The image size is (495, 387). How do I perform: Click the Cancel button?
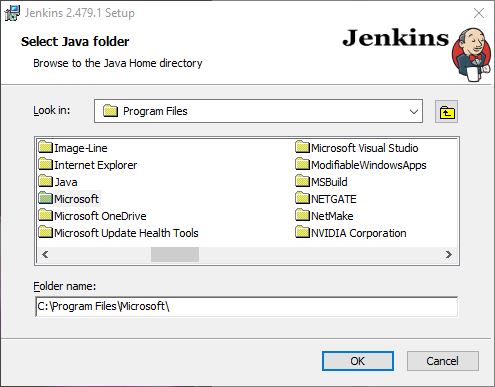click(443, 361)
